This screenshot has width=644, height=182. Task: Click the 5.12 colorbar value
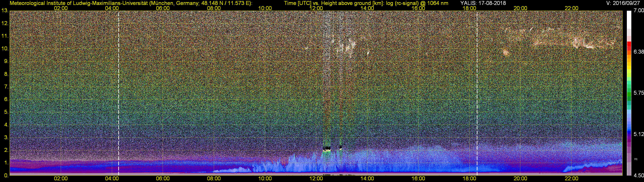click(638, 134)
